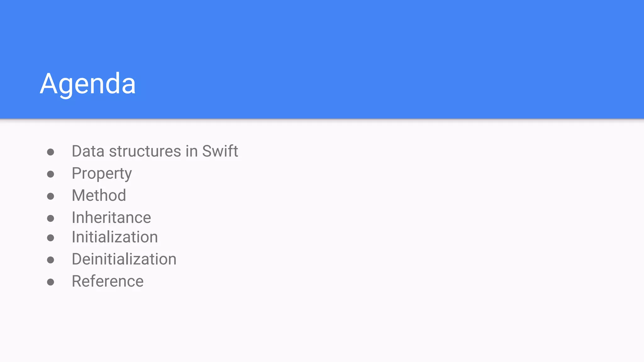Click the Property agenda item
This screenshot has width=644, height=362.
(x=102, y=174)
